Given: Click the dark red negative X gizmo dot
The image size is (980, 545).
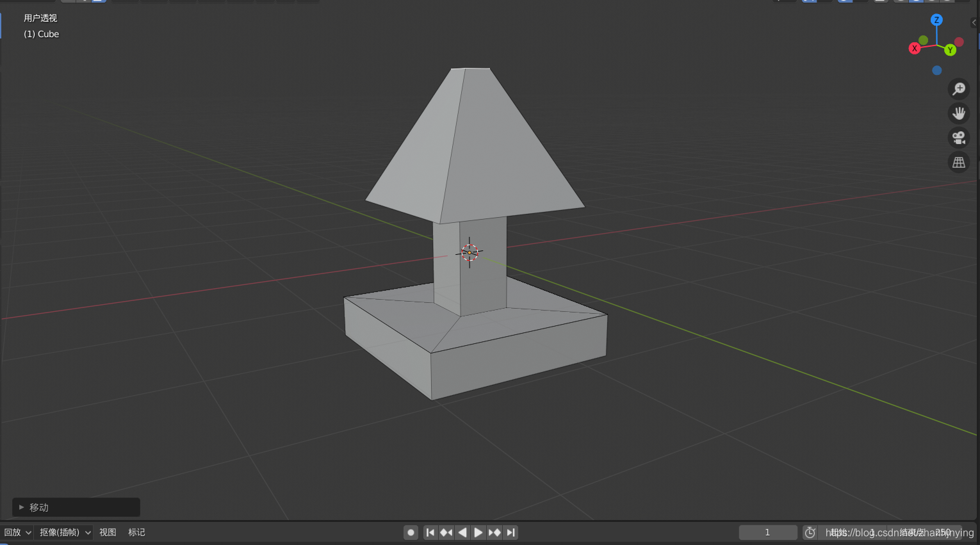Looking at the screenshot, I should click(x=959, y=42).
